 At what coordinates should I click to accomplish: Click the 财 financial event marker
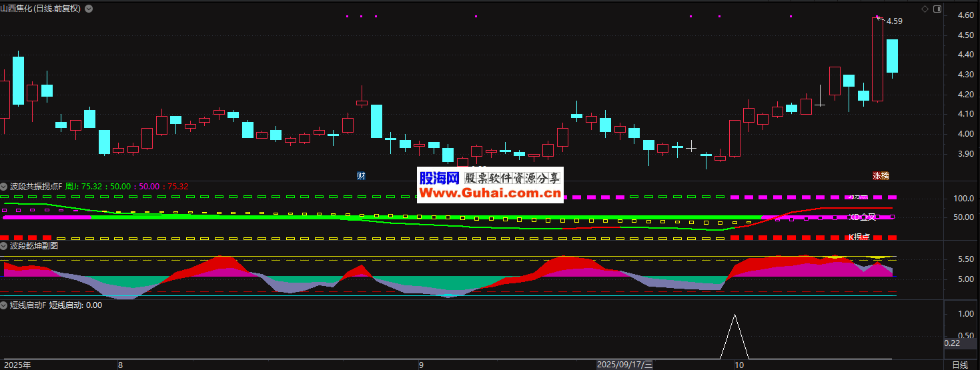pyautogui.click(x=361, y=176)
